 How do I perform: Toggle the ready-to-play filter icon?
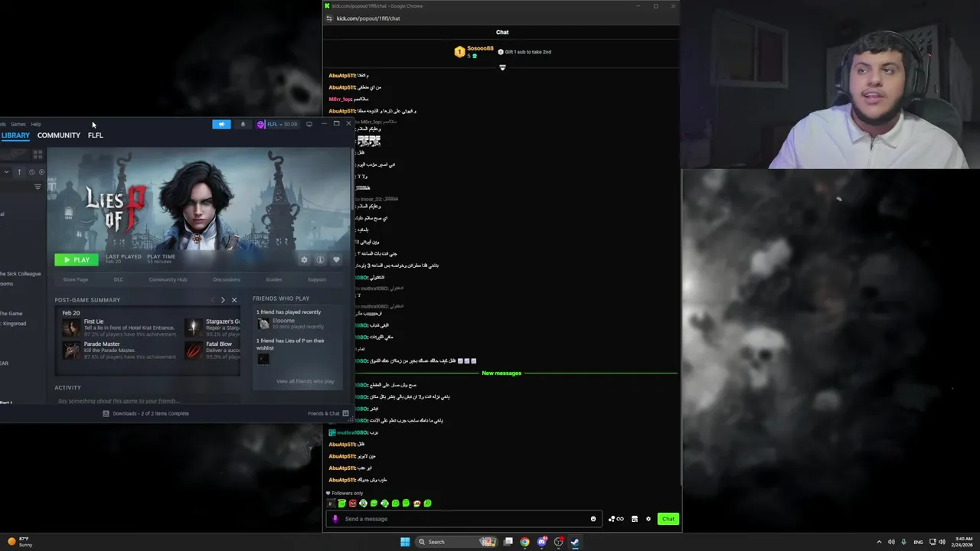(x=41, y=172)
